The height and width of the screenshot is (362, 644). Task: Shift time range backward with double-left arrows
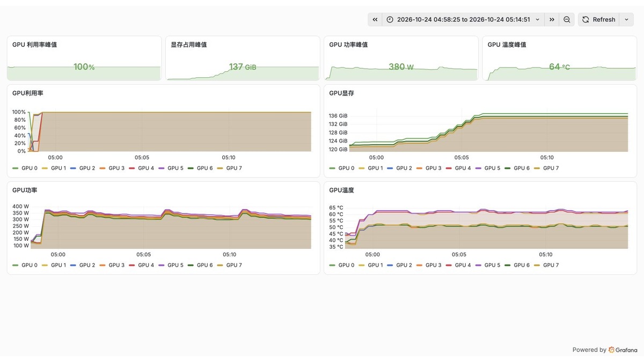(x=375, y=19)
